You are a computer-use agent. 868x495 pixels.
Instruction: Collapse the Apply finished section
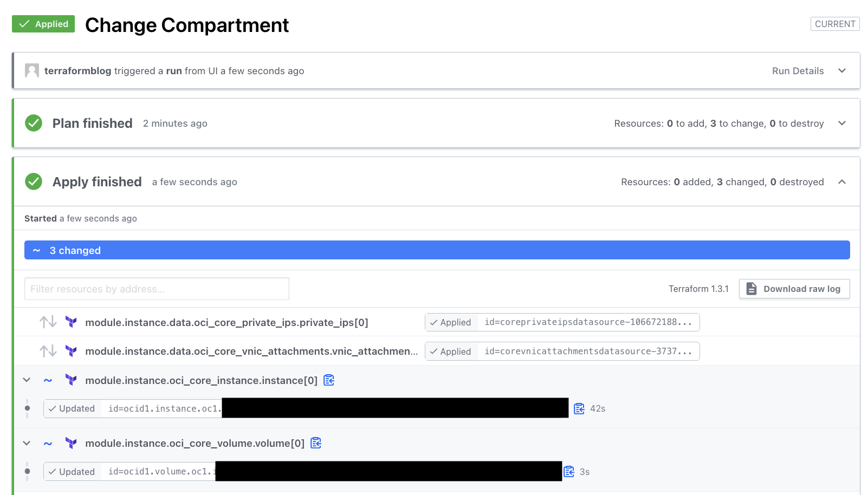click(x=842, y=182)
